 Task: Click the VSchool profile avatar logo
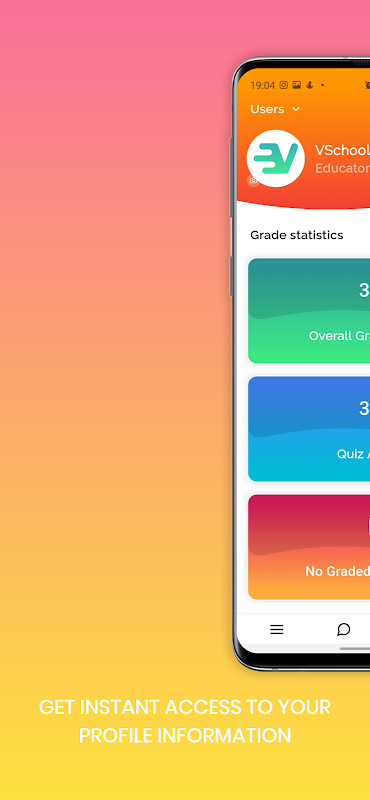click(x=276, y=159)
